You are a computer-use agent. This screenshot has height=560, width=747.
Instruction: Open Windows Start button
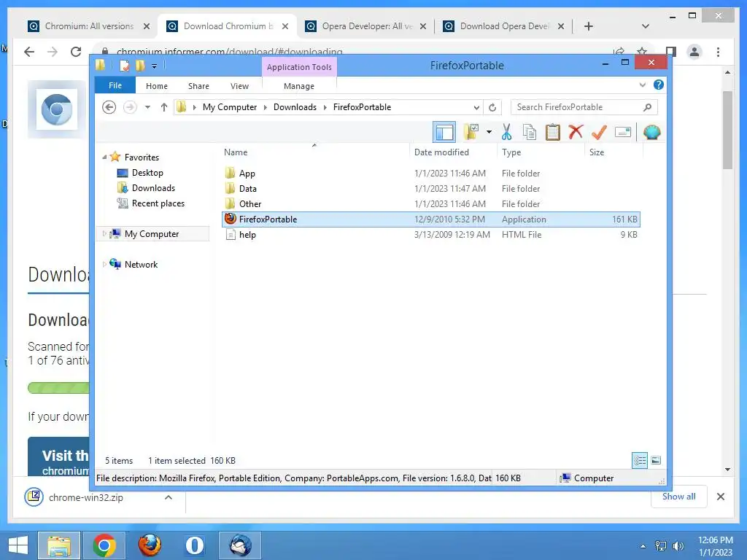point(18,545)
